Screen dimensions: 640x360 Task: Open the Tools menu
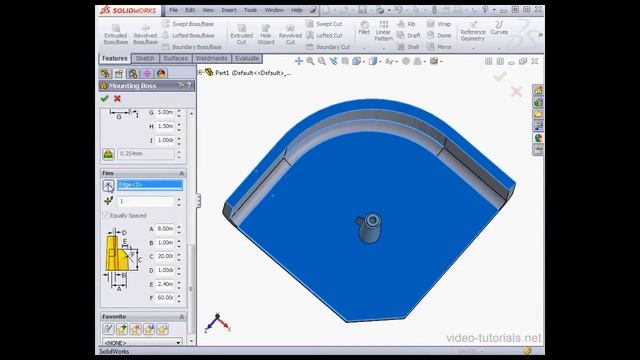250,10
